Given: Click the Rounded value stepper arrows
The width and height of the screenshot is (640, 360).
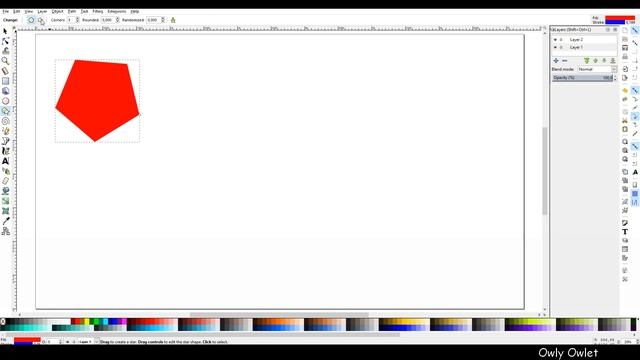Looking at the screenshot, I should pos(118,20).
